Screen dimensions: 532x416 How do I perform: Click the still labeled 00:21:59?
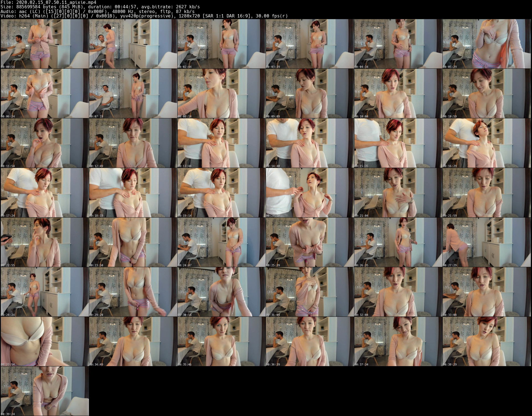click(x=487, y=193)
